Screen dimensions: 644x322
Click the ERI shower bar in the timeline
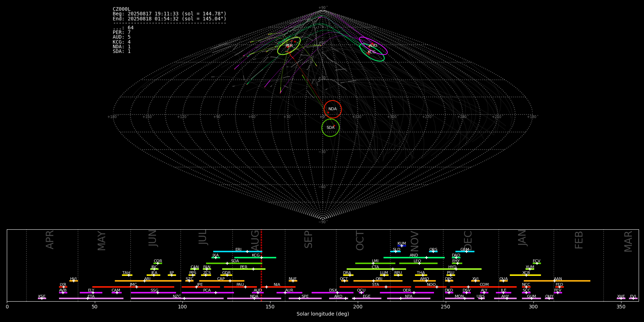[238, 252]
